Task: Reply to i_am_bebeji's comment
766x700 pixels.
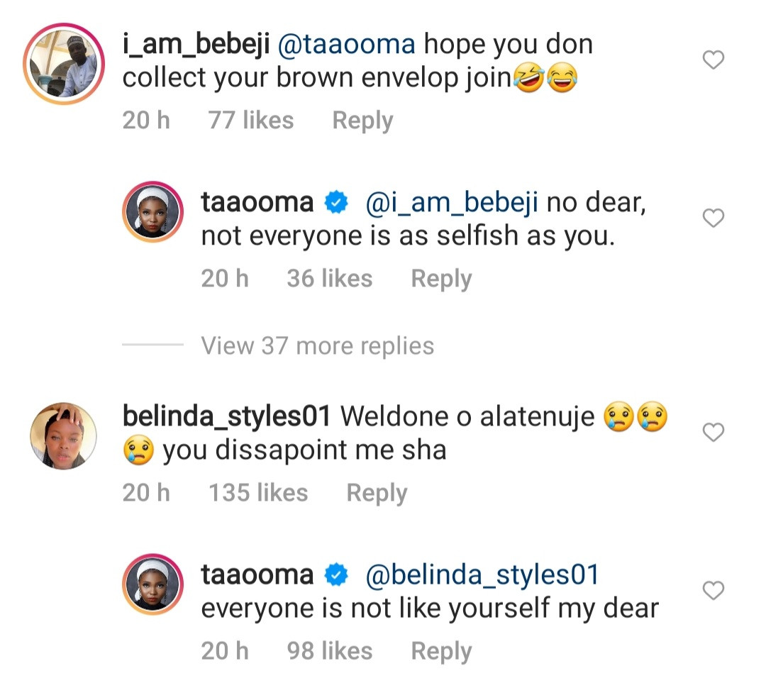Action: (x=362, y=121)
